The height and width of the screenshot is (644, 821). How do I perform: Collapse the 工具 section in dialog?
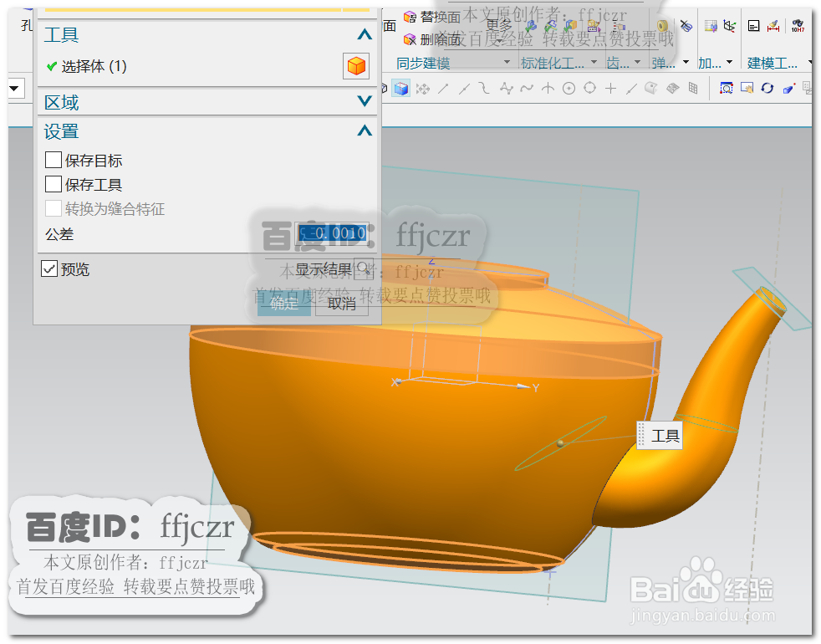pos(365,34)
